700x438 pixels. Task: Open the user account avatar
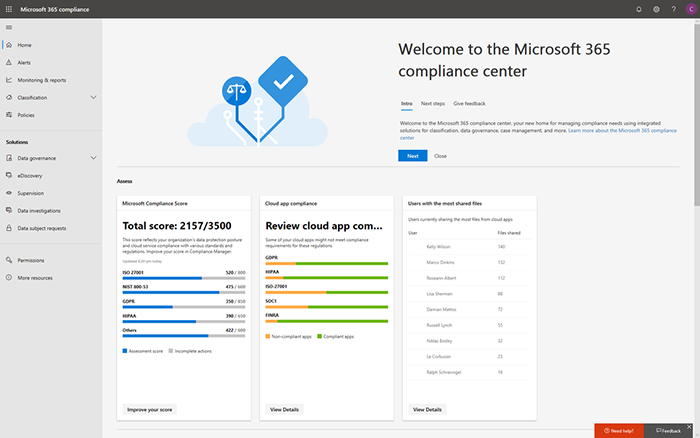pos(690,9)
